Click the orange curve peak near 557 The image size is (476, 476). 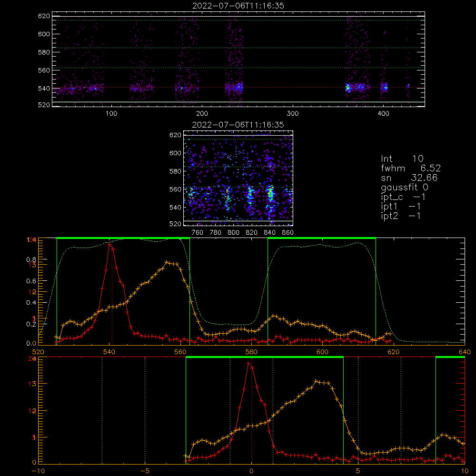point(166,262)
